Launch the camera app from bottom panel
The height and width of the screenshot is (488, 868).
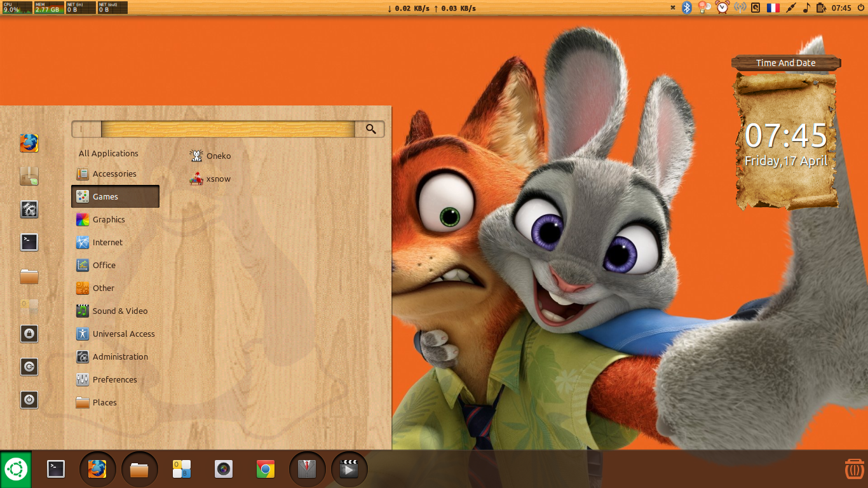click(224, 469)
